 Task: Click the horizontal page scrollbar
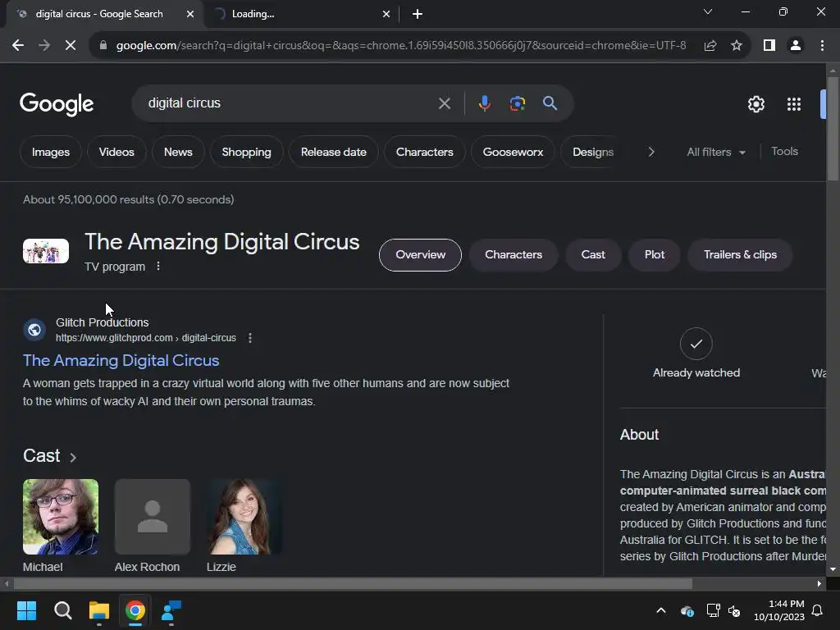click(353, 583)
